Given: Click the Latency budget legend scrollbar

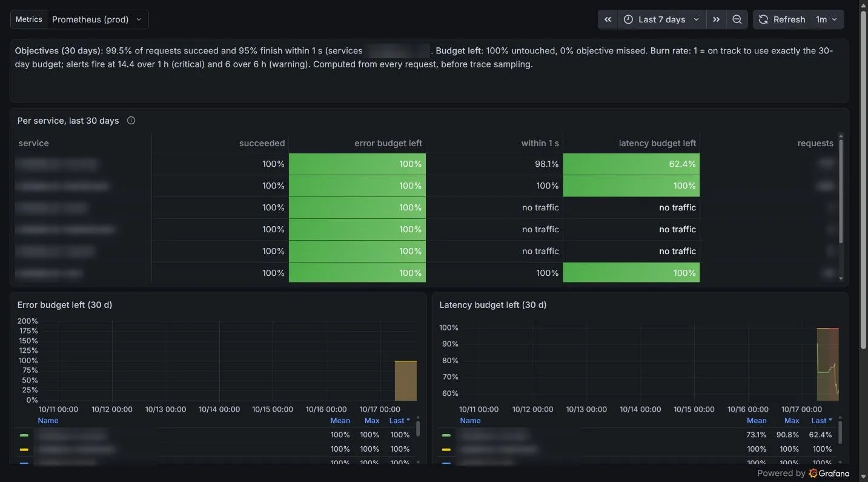Looking at the screenshot, I should click(840, 431).
